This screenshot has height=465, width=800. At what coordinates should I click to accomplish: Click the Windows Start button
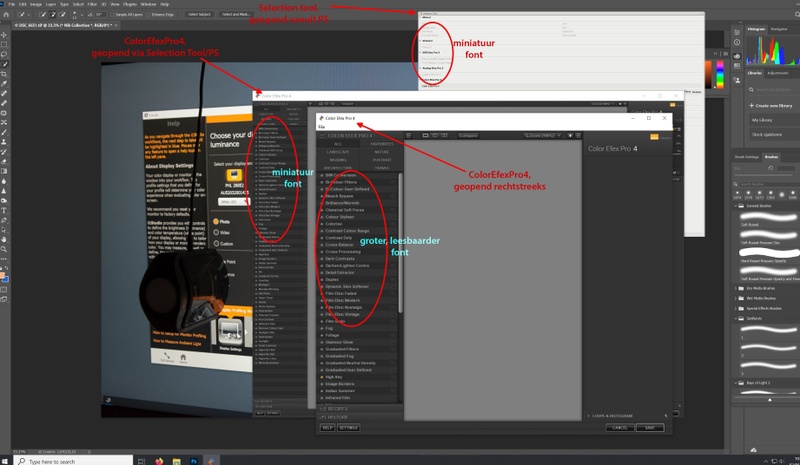[5, 461]
